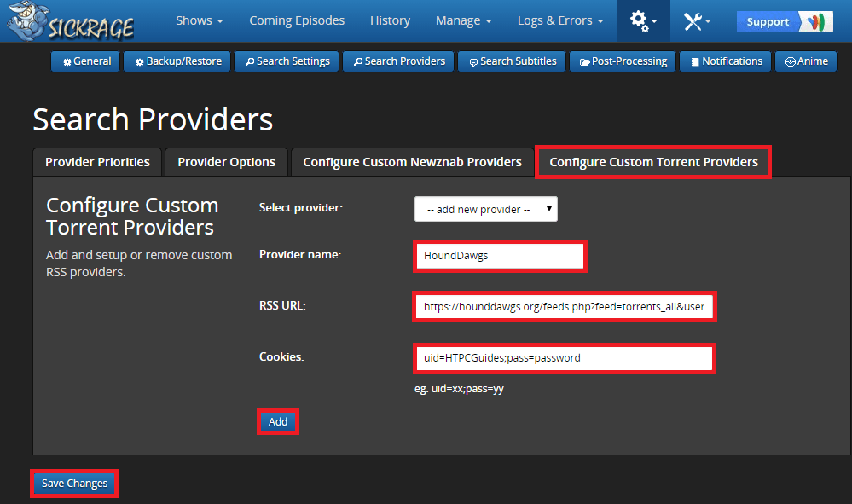Viewport: 852px width, 504px height.
Task: Open the gear settings menu icon
Action: 643,21
